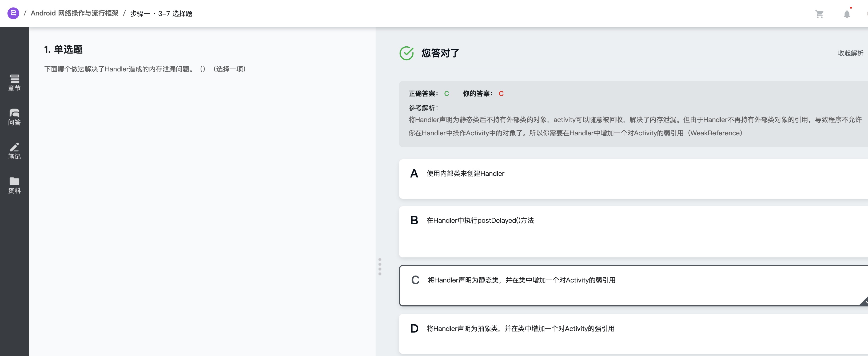
Task: Click the panel divider drag handle dots
Action: (380, 266)
